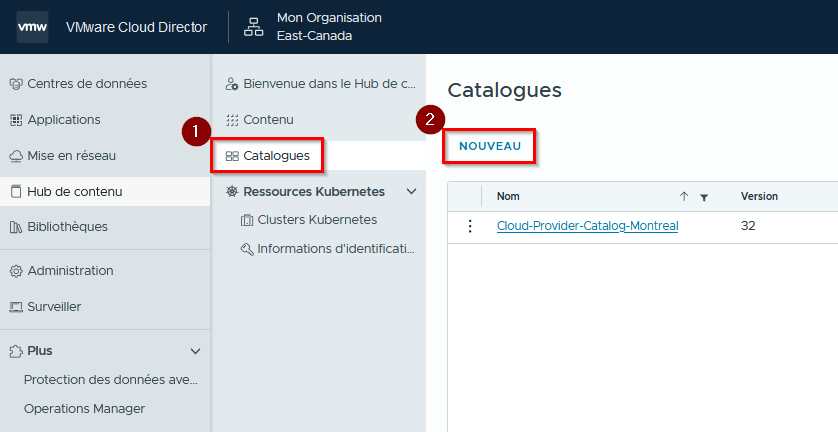Click the Catalogues tiles icon
Image resolution: width=838 pixels, height=432 pixels.
coord(232,156)
